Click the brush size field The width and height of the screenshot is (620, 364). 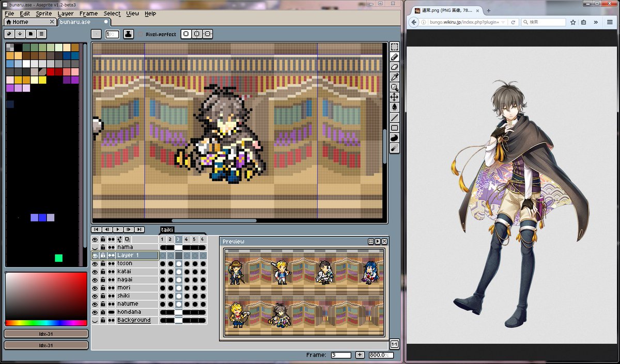tap(112, 34)
